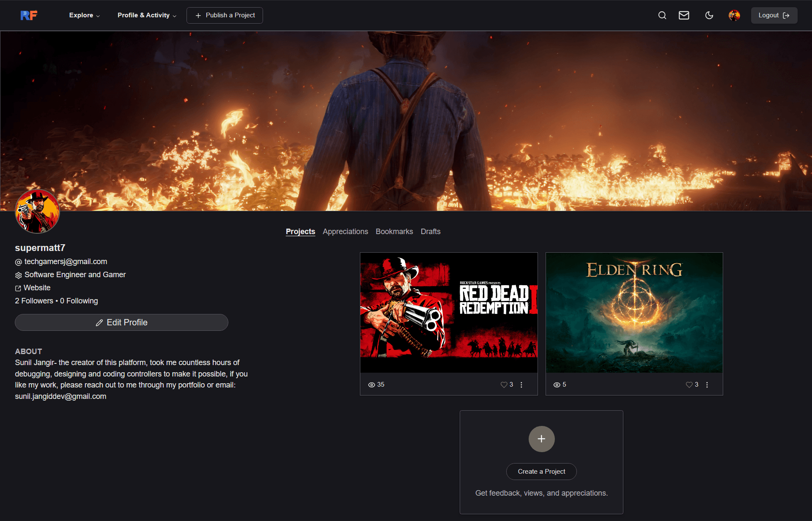
Task: Click the sunil.jangiddev@gmail.com text in About
Action: (x=60, y=396)
